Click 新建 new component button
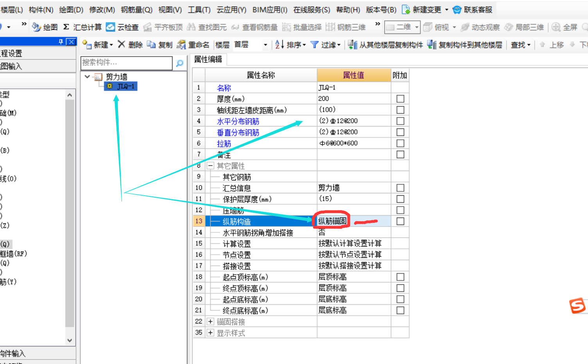 tap(97, 45)
